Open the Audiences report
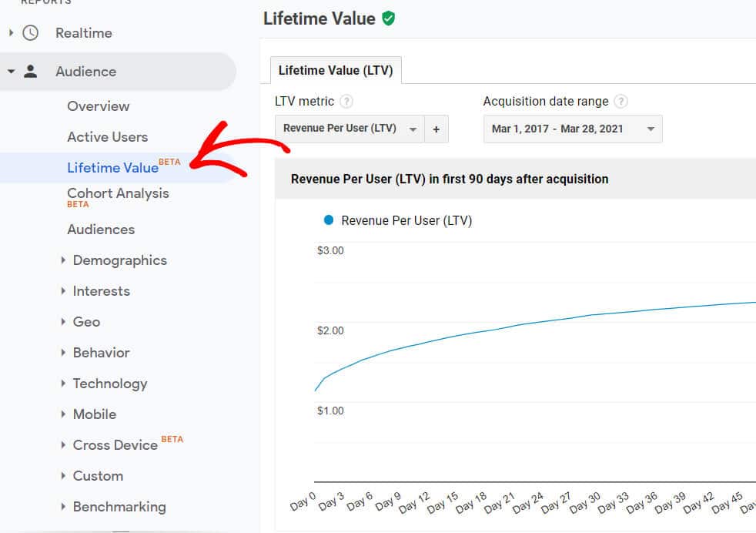The image size is (756, 533). 101,229
